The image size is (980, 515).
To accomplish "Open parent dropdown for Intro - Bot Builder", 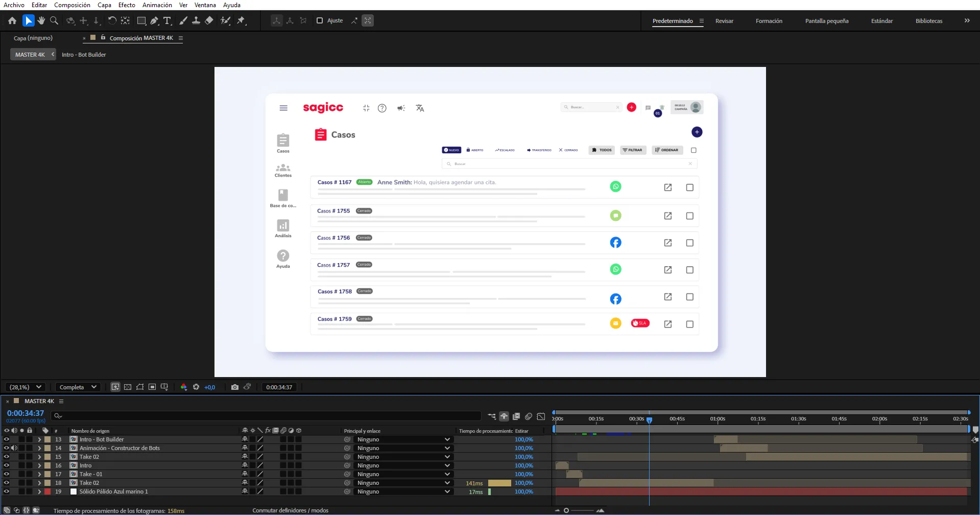I will click(403, 439).
